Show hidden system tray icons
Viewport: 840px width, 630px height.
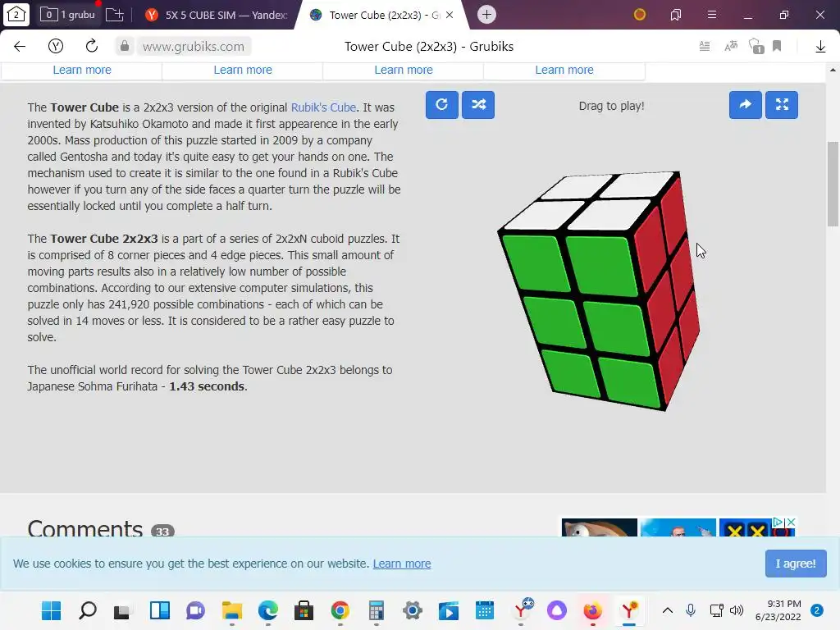[x=668, y=610]
